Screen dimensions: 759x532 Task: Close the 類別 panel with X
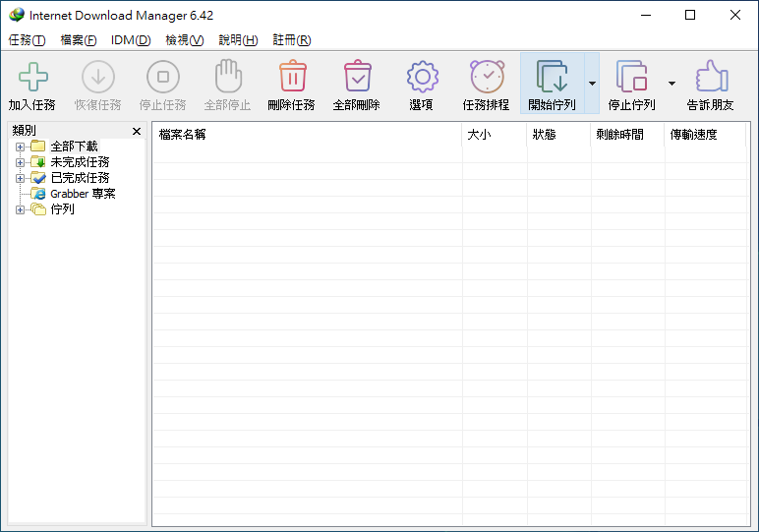(137, 131)
